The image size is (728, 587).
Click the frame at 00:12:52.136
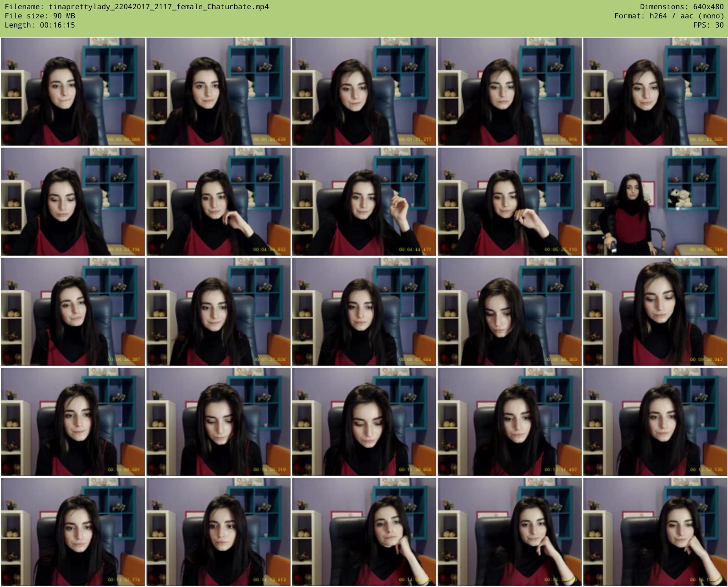655,422
